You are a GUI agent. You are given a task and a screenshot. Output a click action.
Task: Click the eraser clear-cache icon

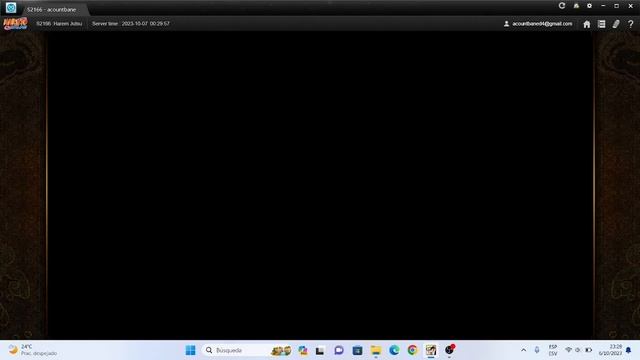click(x=616, y=24)
